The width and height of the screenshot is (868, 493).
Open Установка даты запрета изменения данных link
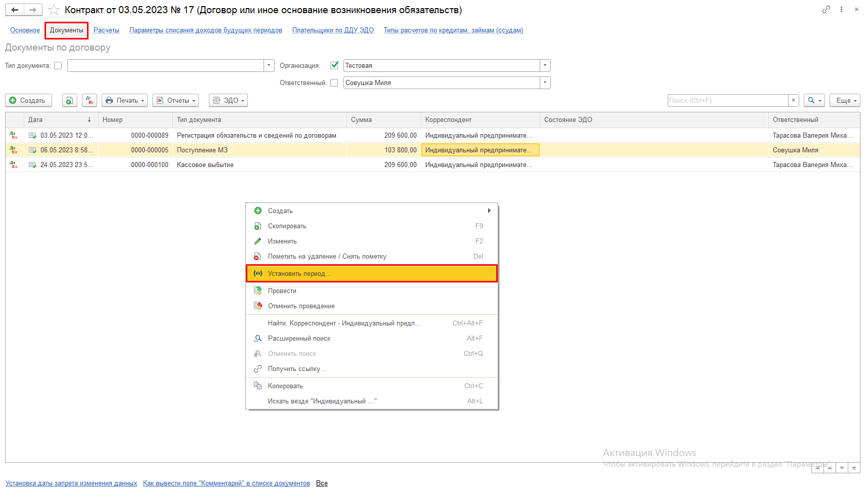coord(71,483)
